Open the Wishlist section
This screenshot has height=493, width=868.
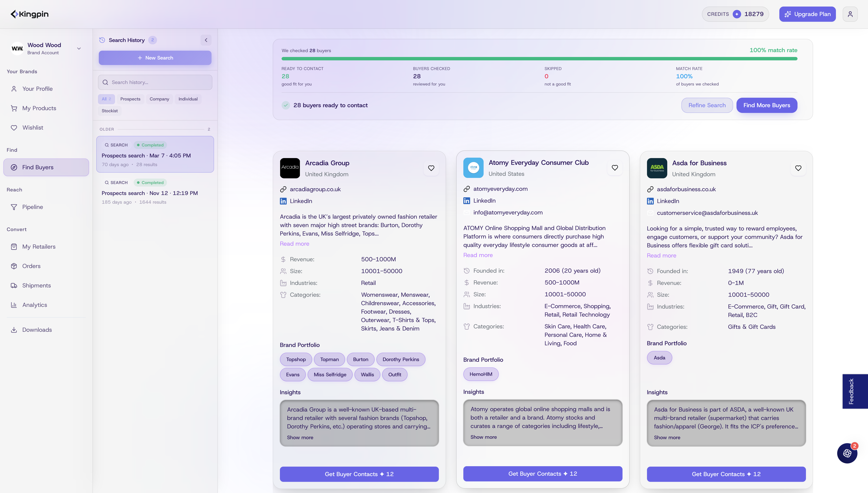coord(46,128)
